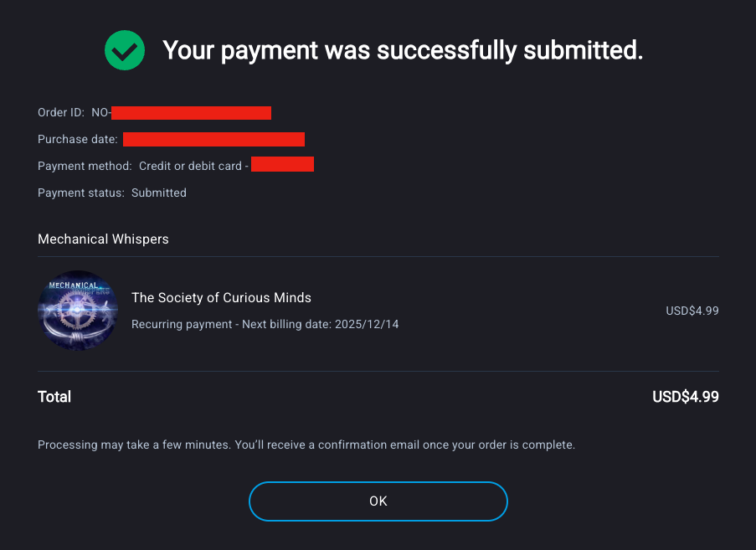756x550 pixels.
Task: Click the green success checkmark icon
Action: pos(125,51)
